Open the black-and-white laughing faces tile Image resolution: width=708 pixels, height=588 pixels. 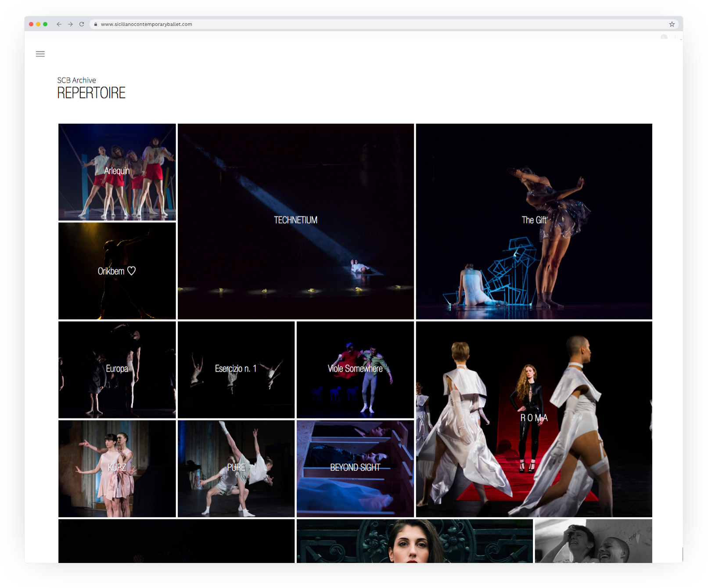[593, 541]
